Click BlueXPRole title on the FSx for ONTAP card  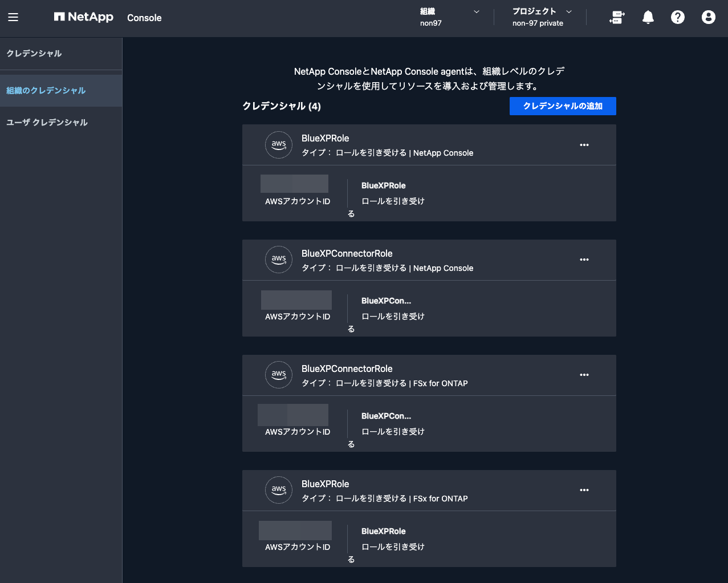tap(325, 484)
